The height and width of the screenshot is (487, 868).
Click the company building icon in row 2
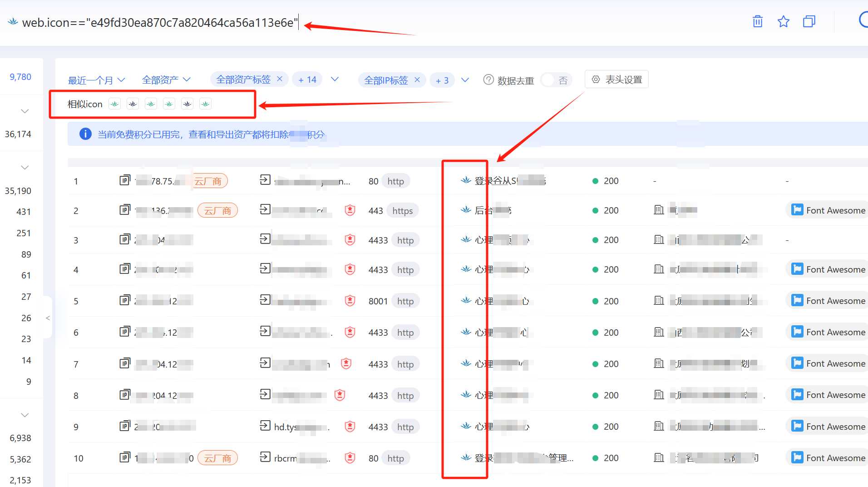659,210
